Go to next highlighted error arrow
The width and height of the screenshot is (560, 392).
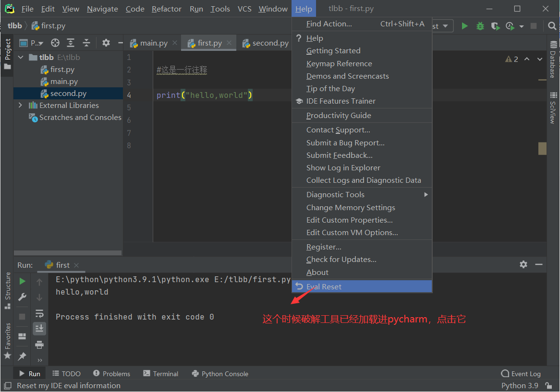pos(540,59)
